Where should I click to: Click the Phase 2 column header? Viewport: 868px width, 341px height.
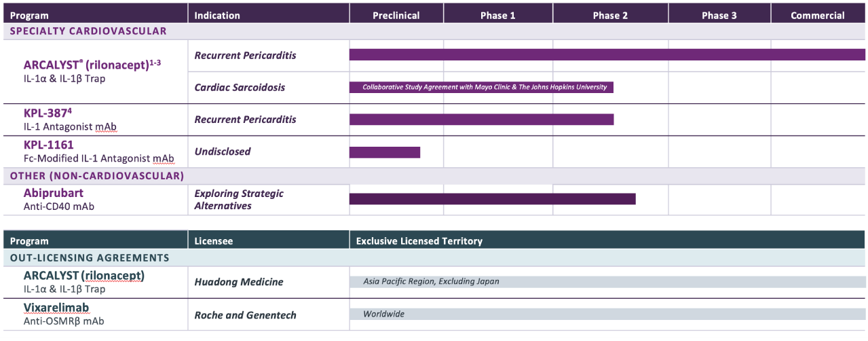(610, 15)
